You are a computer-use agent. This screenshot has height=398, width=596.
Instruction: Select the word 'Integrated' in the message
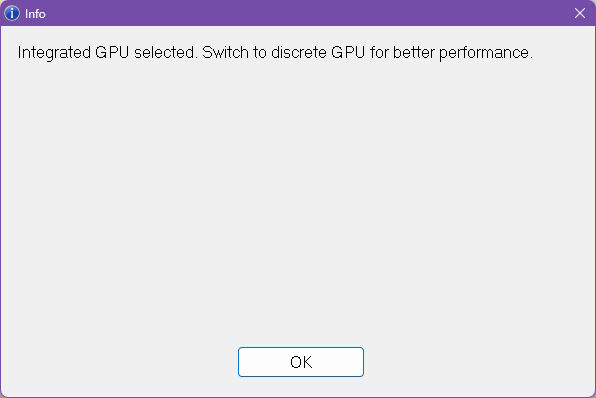54,53
